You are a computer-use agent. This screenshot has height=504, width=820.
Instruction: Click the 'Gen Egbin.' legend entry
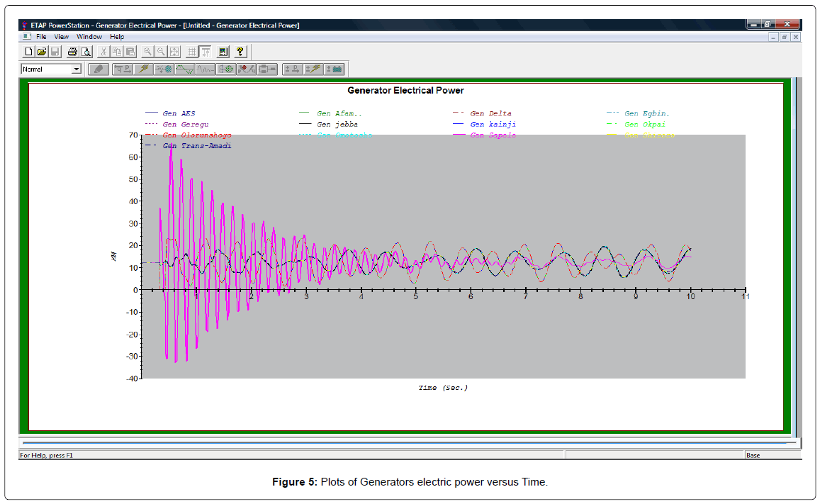click(638, 113)
